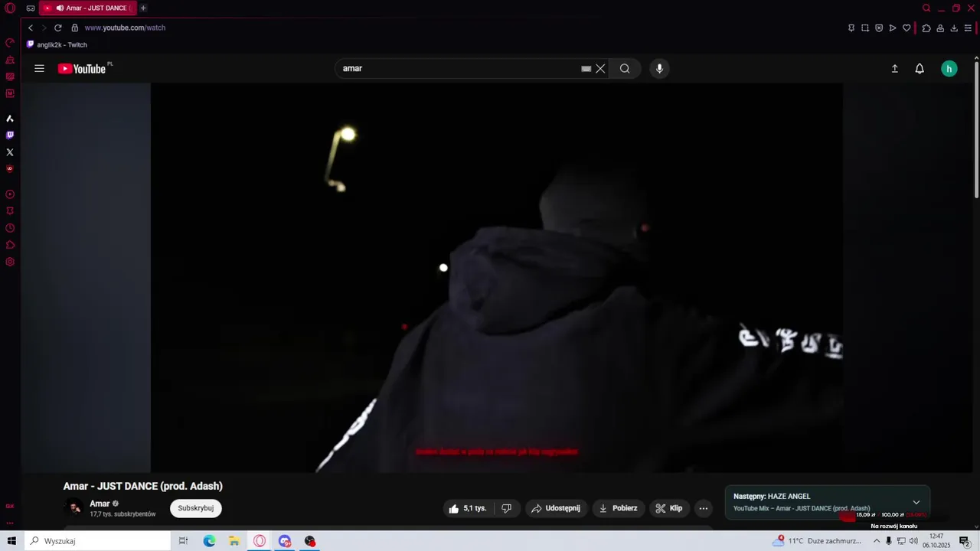Image resolution: width=980 pixels, height=551 pixels.
Task: Open the sidebar's three-dots setup menu
Action: 10,523
